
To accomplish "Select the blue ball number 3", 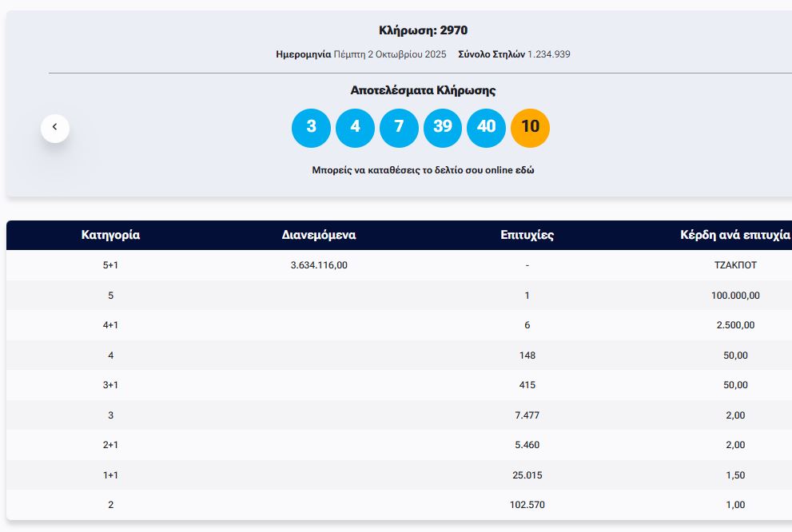I will click(311, 128).
